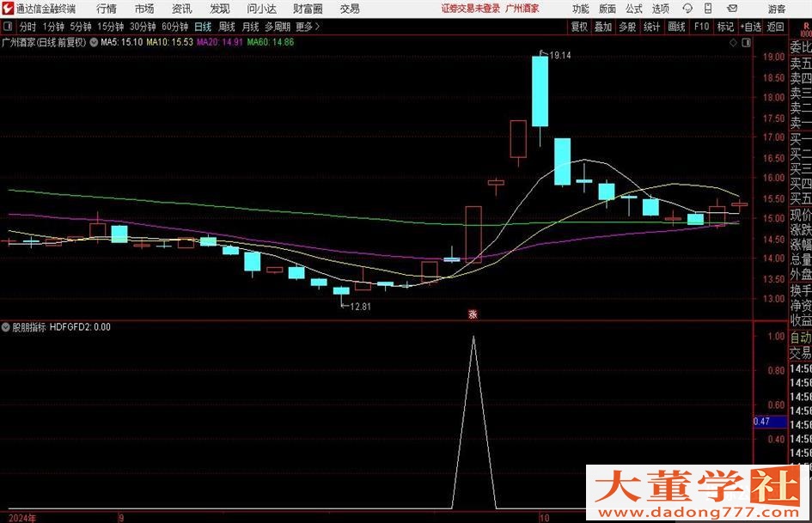
Task: Open the 统计 statistics tool
Action: pos(650,27)
